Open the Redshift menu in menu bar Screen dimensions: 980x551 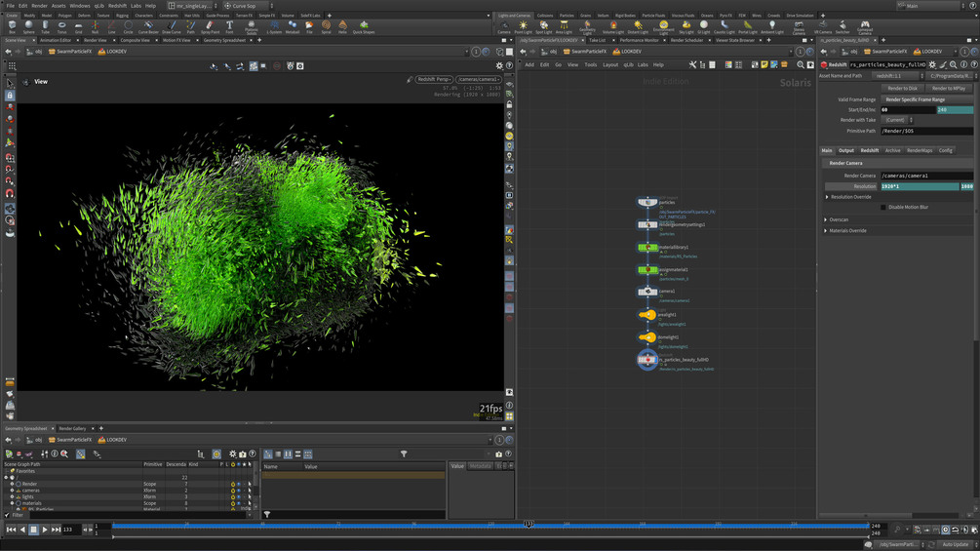pyautogui.click(x=117, y=6)
